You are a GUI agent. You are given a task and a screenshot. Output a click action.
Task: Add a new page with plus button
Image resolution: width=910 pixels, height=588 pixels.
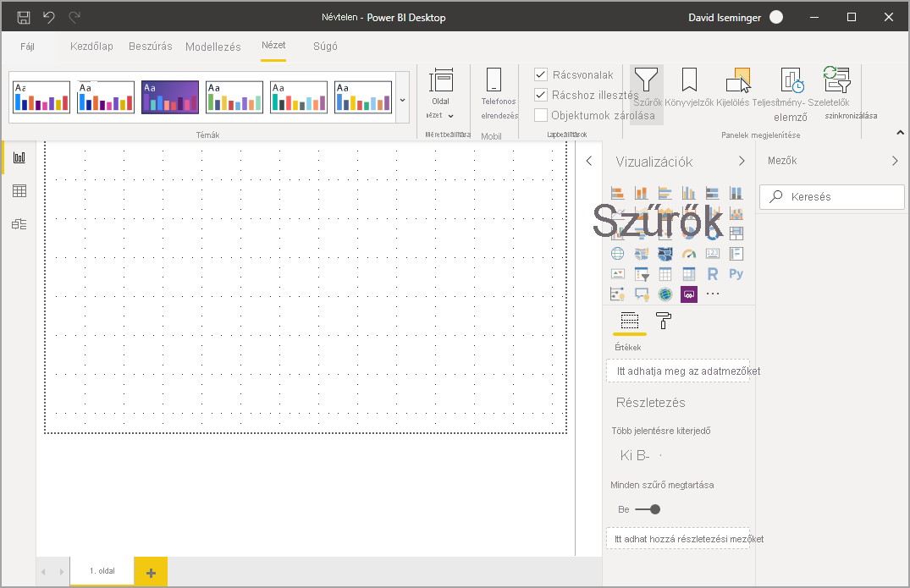[x=151, y=572]
